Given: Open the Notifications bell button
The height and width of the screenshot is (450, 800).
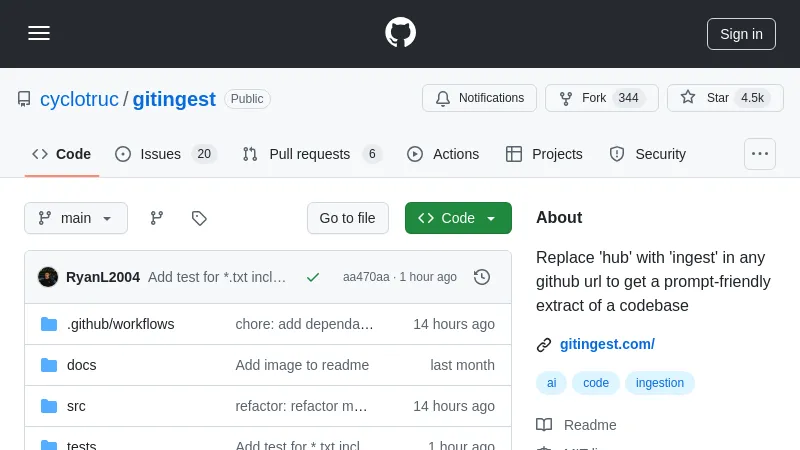Looking at the screenshot, I should tap(480, 98).
